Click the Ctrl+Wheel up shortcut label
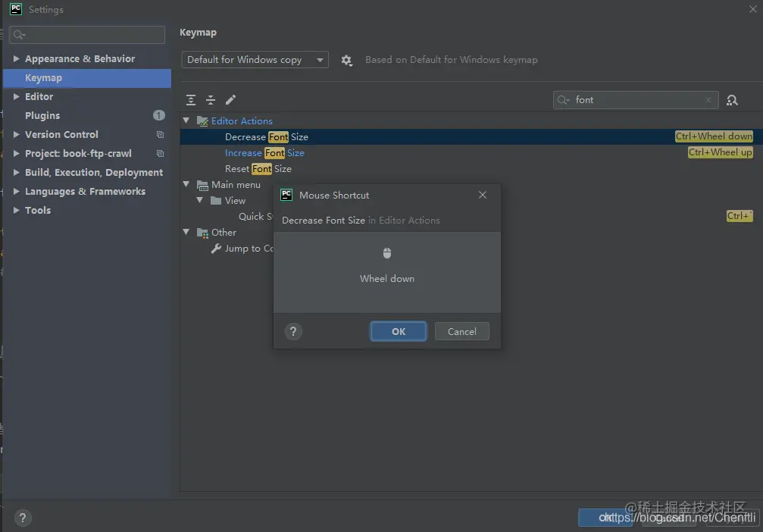The image size is (763, 532). (x=720, y=152)
